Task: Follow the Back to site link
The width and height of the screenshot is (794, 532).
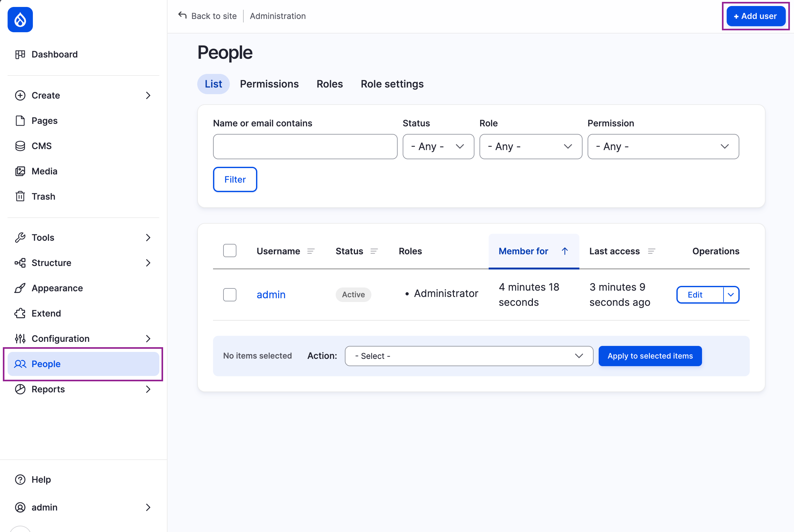Action: [x=207, y=16]
